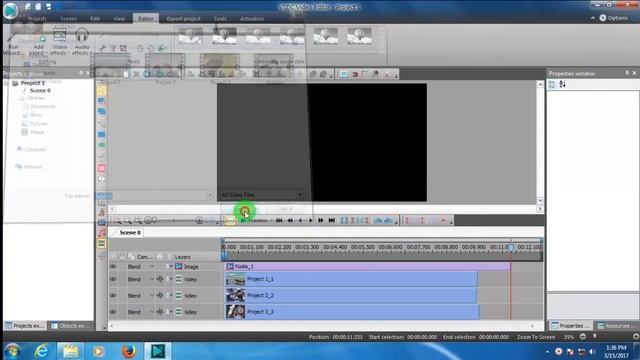640x360 pixels.
Task: Click the red magnet snapping icon
Action: 355,74
